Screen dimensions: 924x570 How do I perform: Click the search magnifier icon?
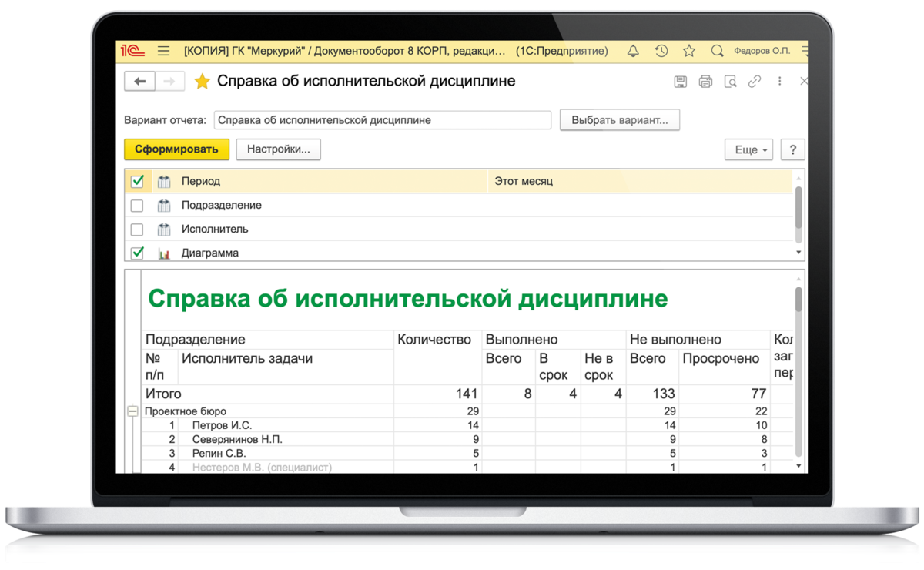[x=717, y=52]
